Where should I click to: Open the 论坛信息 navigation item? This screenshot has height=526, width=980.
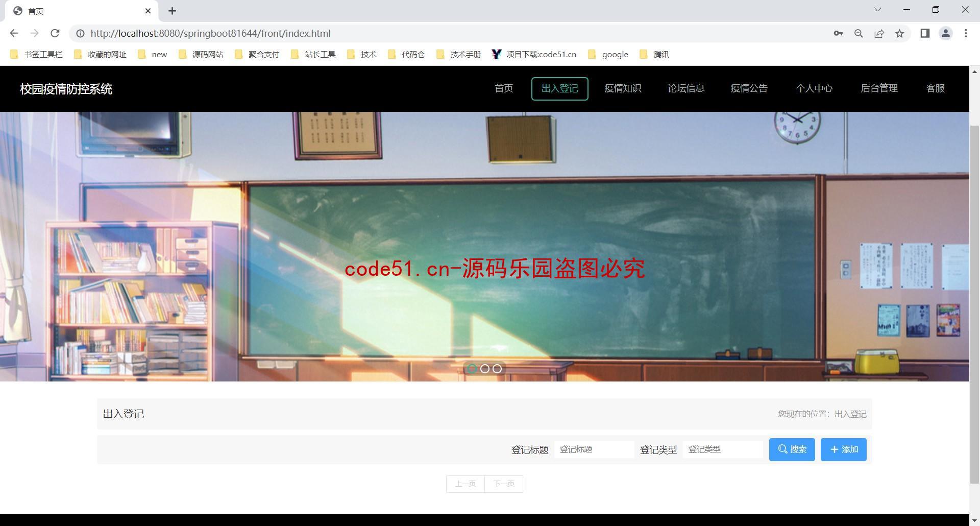click(x=686, y=88)
